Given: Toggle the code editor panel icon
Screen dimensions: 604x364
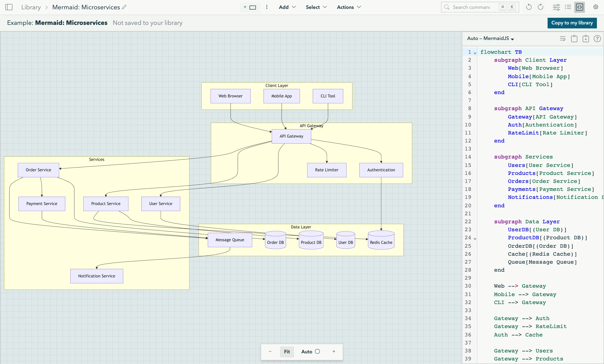Looking at the screenshot, I should coord(580,7).
